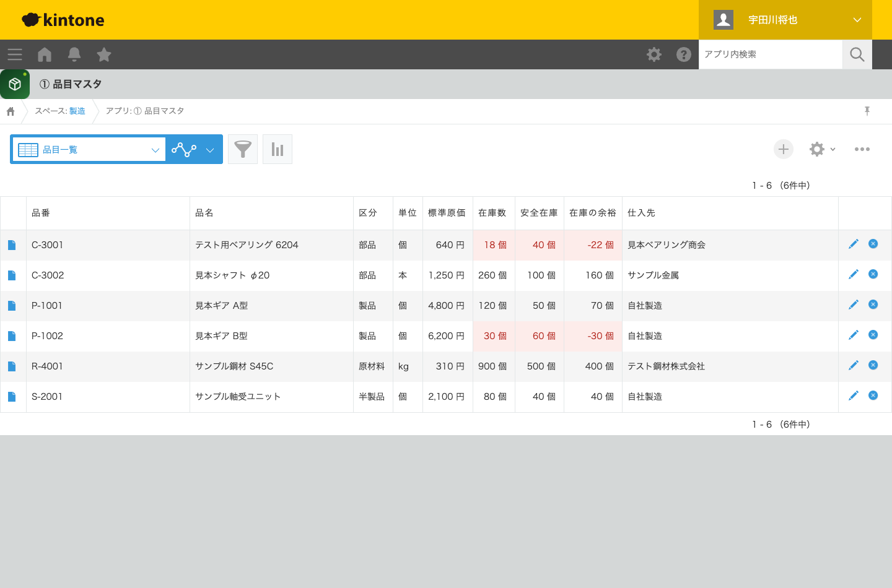Click the 半製品 category cell

pyautogui.click(x=373, y=397)
